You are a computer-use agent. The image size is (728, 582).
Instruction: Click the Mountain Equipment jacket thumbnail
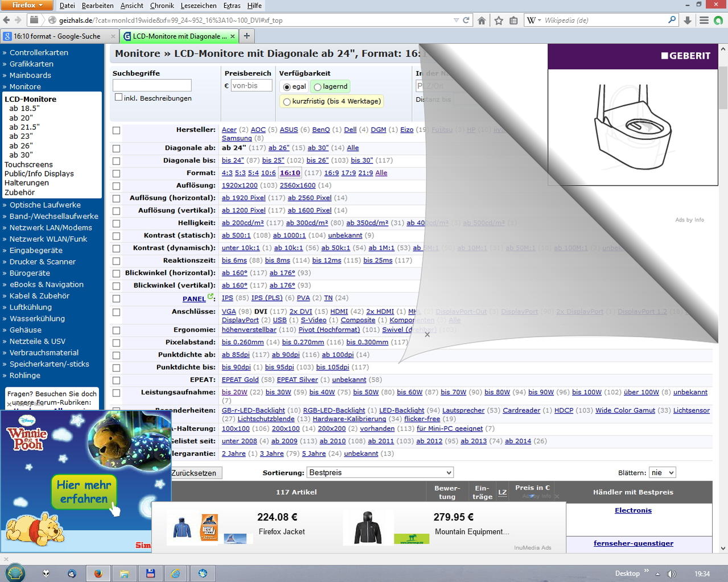pyautogui.click(x=368, y=528)
